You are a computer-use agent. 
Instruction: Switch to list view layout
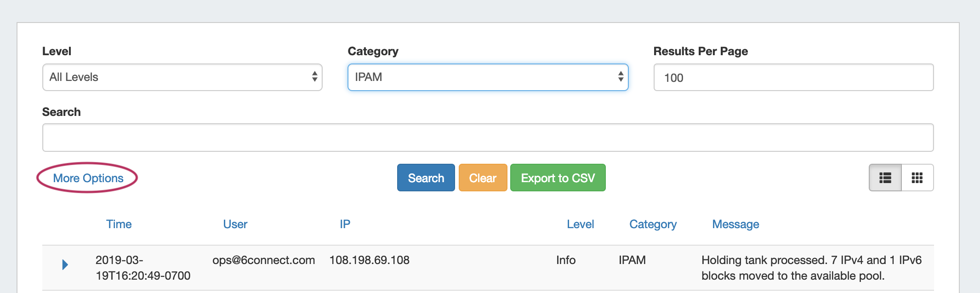[885, 178]
